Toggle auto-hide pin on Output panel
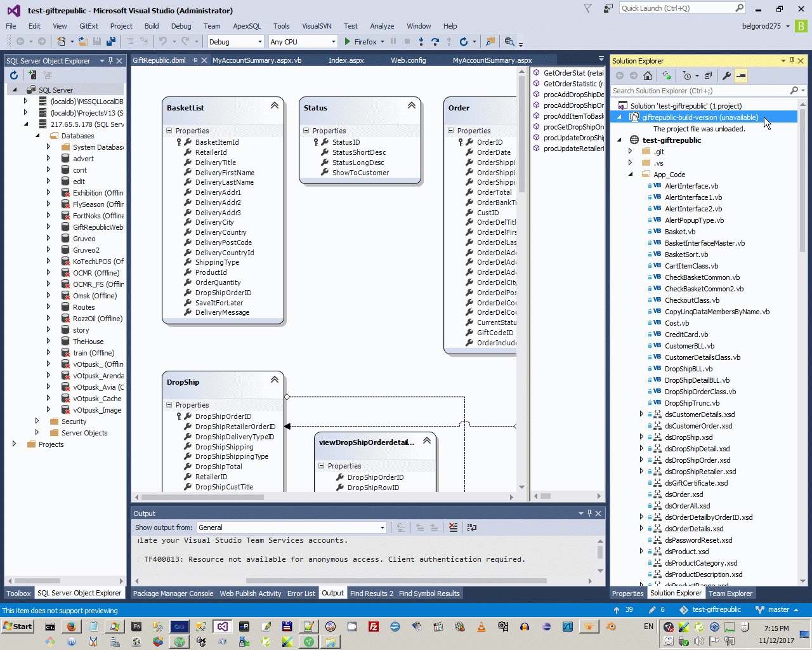This screenshot has height=650, width=812. 589,513
